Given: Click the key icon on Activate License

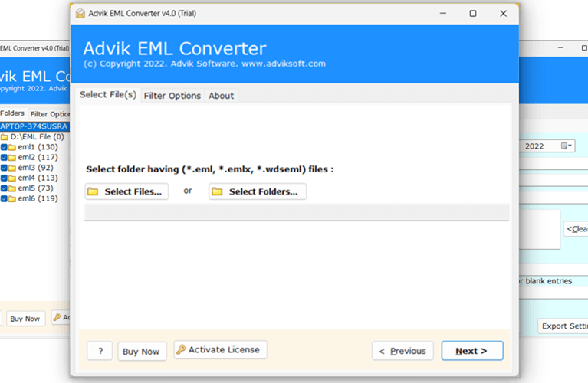Looking at the screenshot, I should tap(181, 350).
